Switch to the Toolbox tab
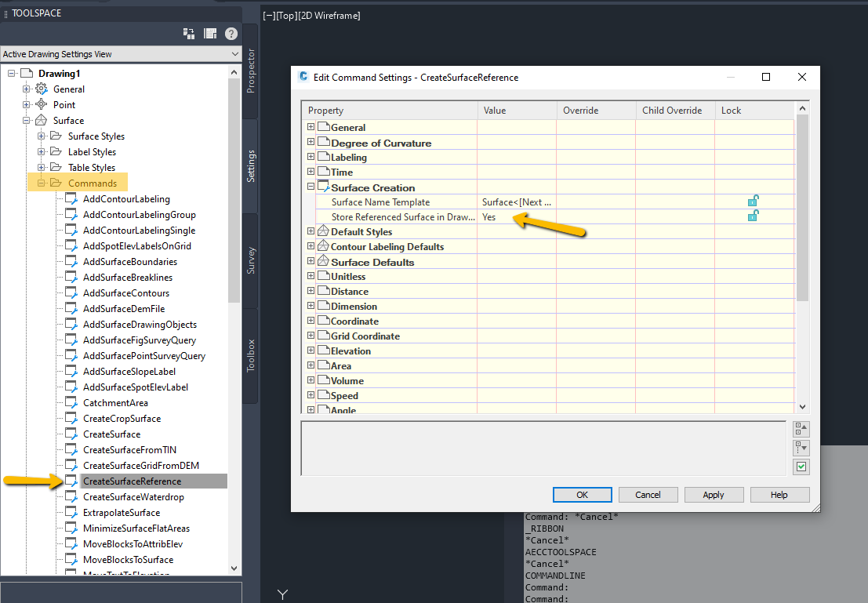 (x=250, y=355)
